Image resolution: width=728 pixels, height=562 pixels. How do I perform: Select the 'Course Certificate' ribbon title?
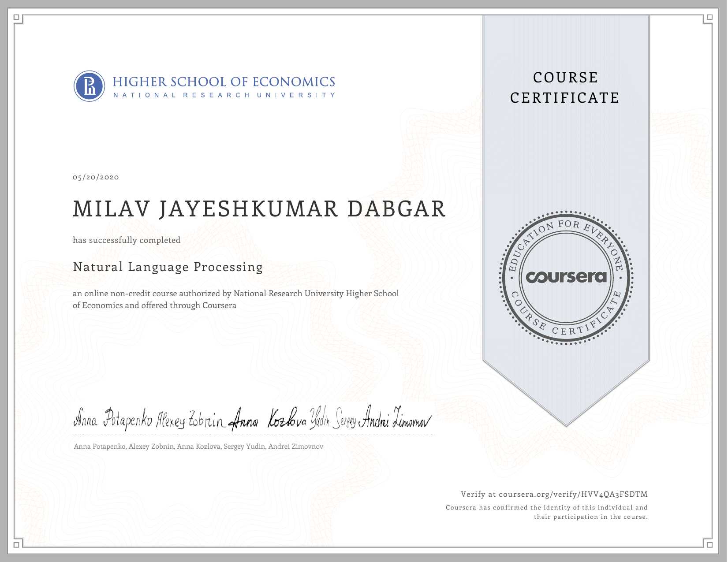(565, 88)
